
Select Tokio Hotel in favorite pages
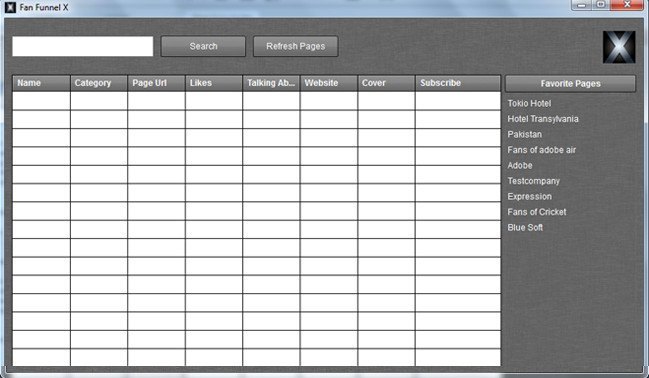tap(529, 104)
